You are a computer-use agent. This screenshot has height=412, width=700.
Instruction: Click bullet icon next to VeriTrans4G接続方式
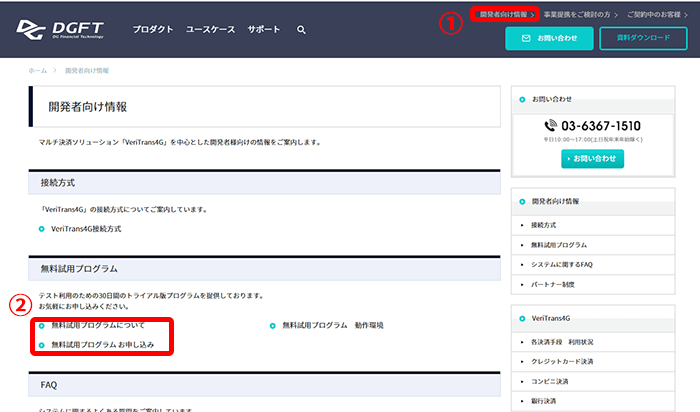(41, 229)
